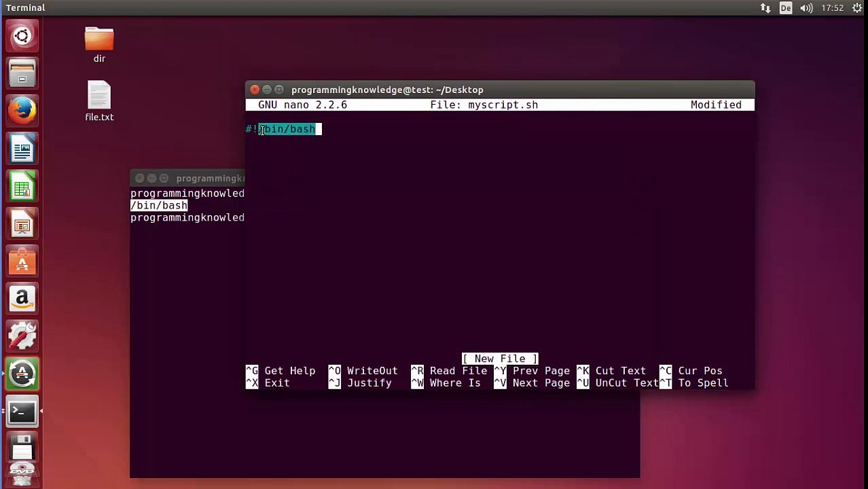This screenshot has height=489, width=868.
Task: Click the ^U UnCut Text shortcut
Action: (x=617, y=383)
